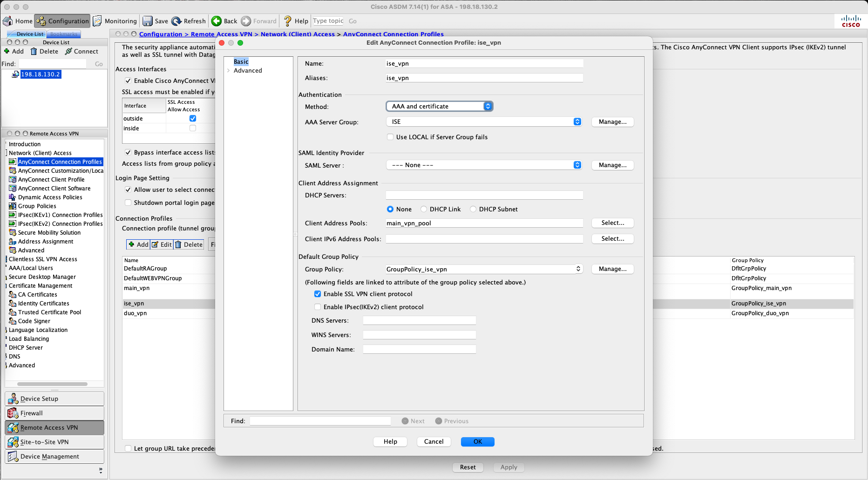Check Enable IPsec(IKEv2) client protocol

click(x=318, y=307)
